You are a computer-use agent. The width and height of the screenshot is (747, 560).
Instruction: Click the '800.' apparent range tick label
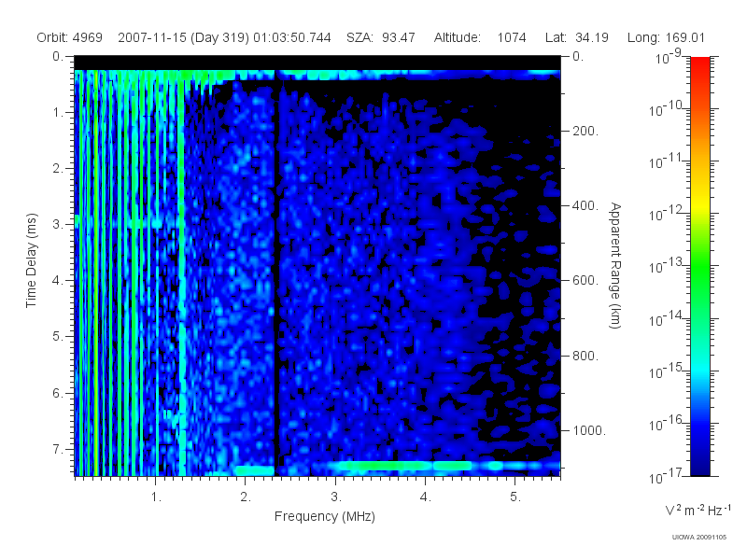(x=585, y=356)
